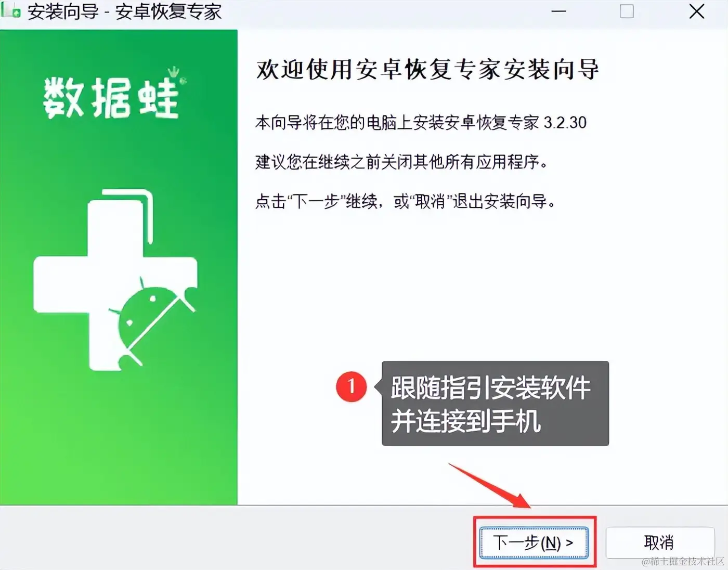Click the 安装向导 - 安卓恢复专家 title text
The height and width of the screenshot is (570, 728).
tap(125, 11)
